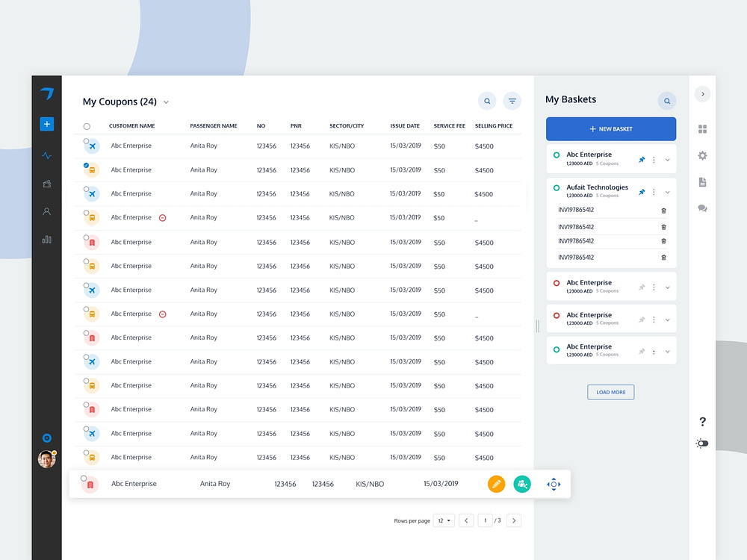Open the rows per page dropdown
The image size is (747, 560).
pos(444,520)
